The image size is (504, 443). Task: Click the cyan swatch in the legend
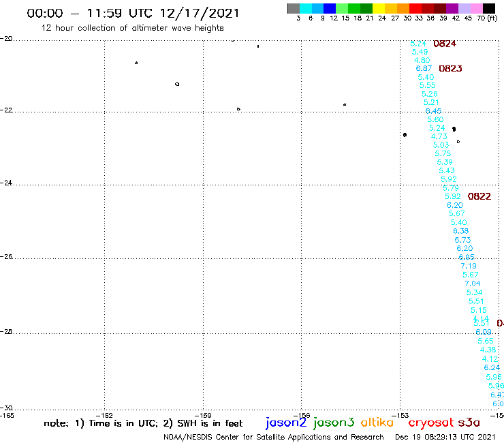306,8
